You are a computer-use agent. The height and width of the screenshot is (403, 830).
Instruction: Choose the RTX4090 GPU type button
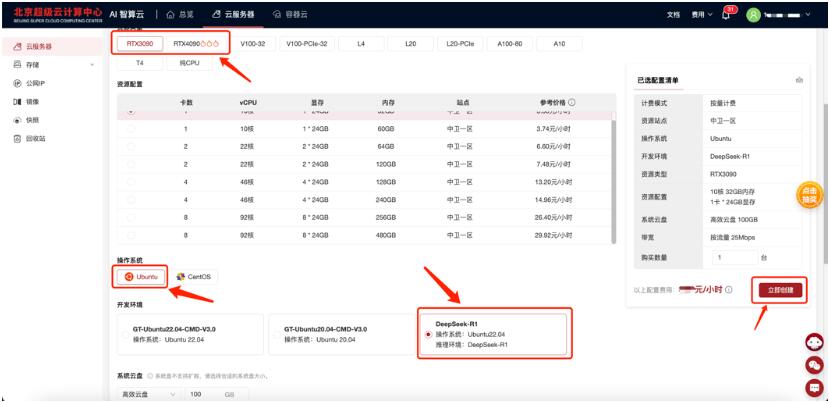[196, 44]
